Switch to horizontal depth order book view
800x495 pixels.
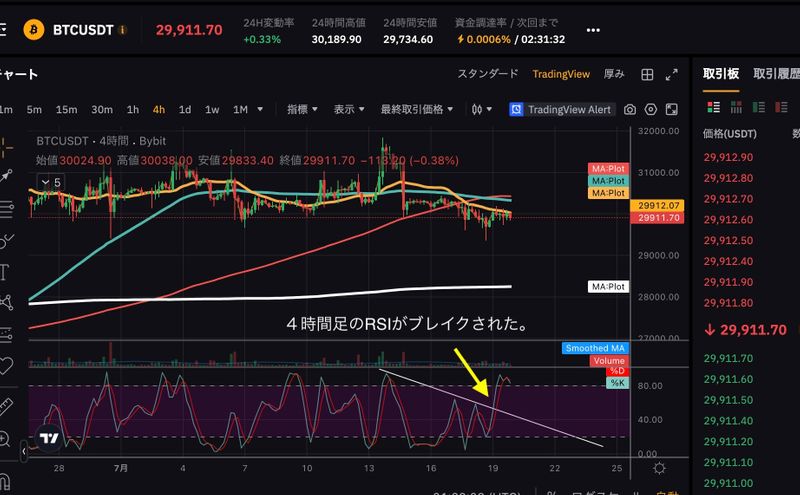[x=736, y=107]
